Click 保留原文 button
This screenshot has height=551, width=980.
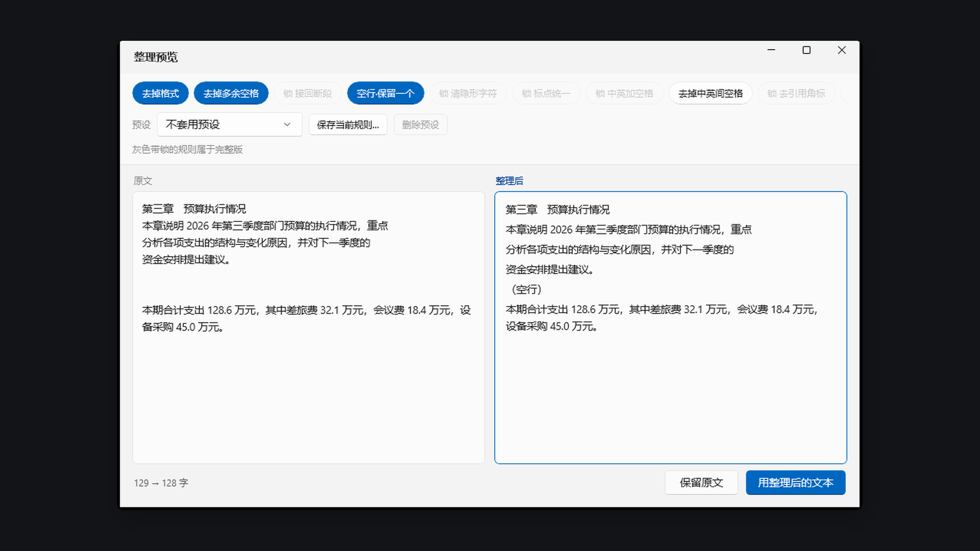click(701, 483)
